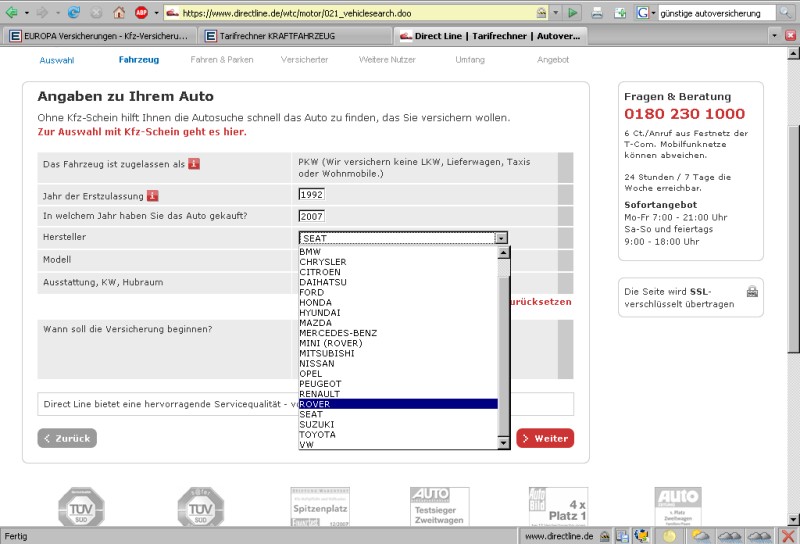Click the Stop loading icon
Screen dimensions: 800x544
96,13
